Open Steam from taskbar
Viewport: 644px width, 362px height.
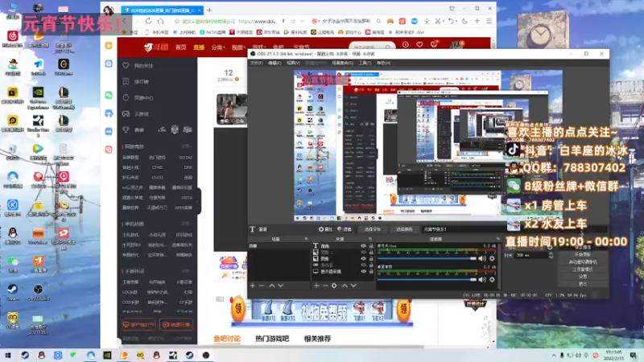pyautogui.click(x=25, y=355)
